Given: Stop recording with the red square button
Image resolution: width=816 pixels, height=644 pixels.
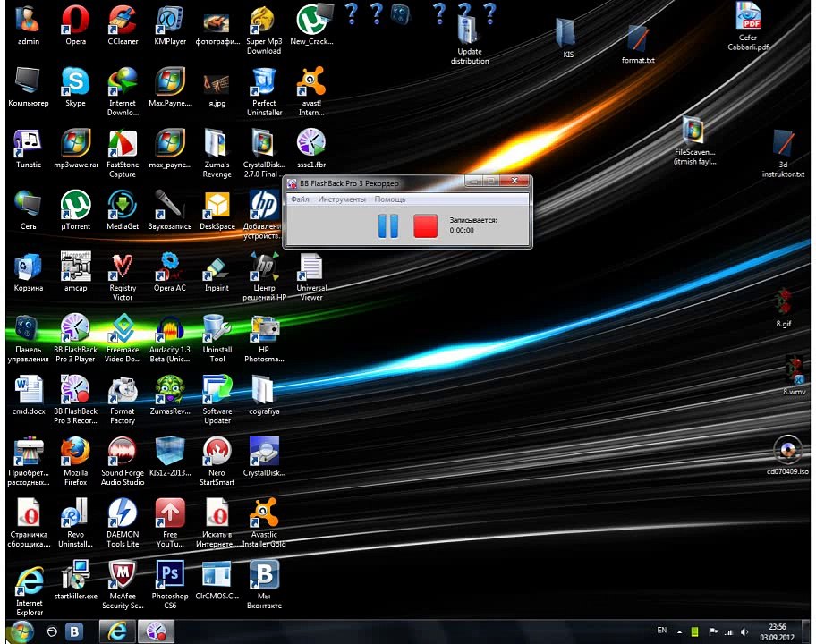Looking at the screenshot, I should [425, 226].
